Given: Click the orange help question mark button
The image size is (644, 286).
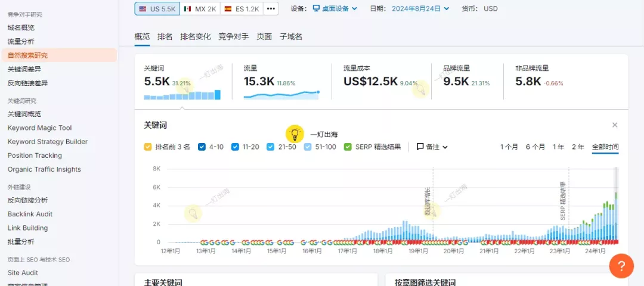Looking at the screenshot, I should [x=621, y=265].
